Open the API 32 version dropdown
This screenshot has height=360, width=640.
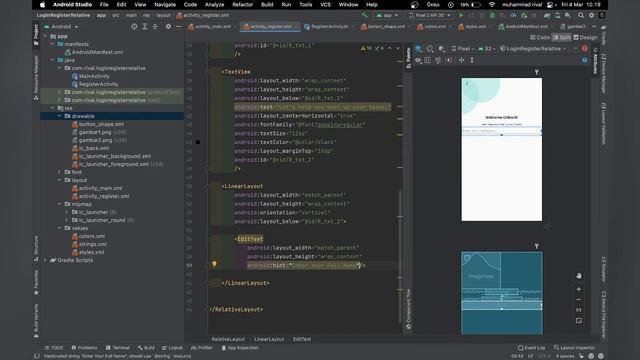pyautogui.click(x=487, y=49)
